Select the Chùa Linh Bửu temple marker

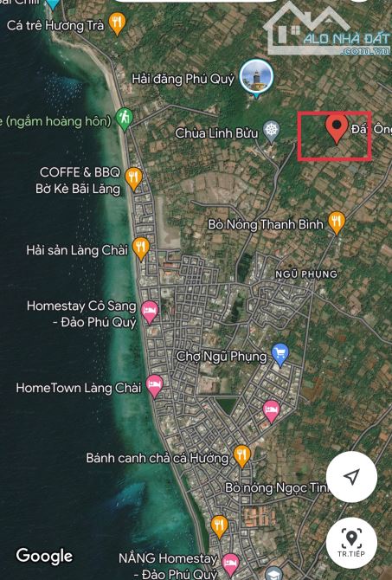tap(272, 132)
